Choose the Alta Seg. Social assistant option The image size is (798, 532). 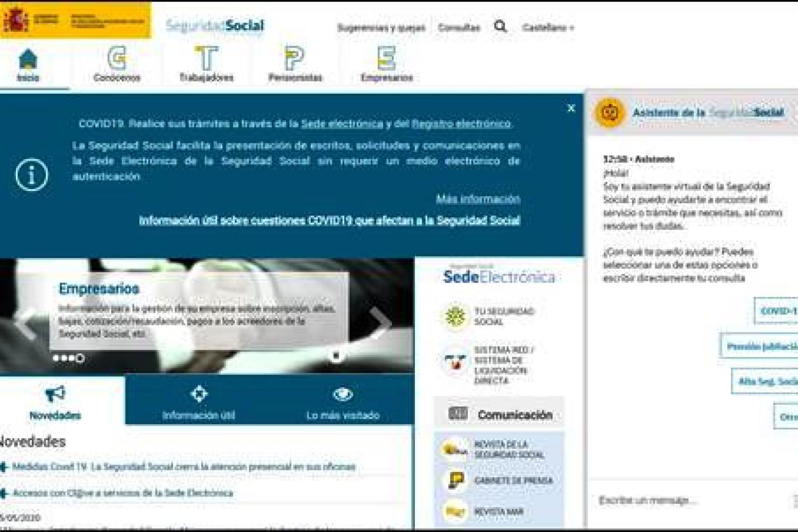click(x=765, y=381)
